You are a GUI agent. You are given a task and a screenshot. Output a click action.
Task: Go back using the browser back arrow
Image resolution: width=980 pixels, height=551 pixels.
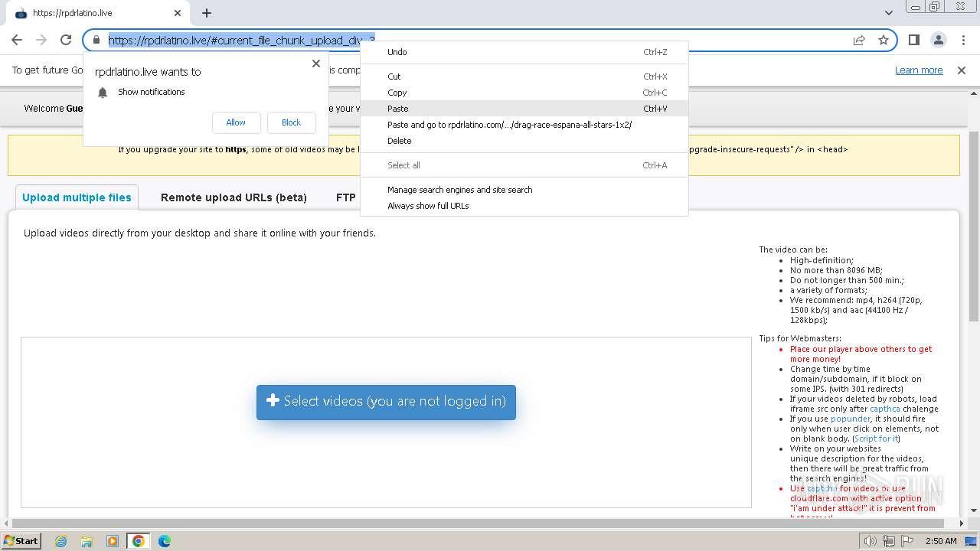[17, 40]
